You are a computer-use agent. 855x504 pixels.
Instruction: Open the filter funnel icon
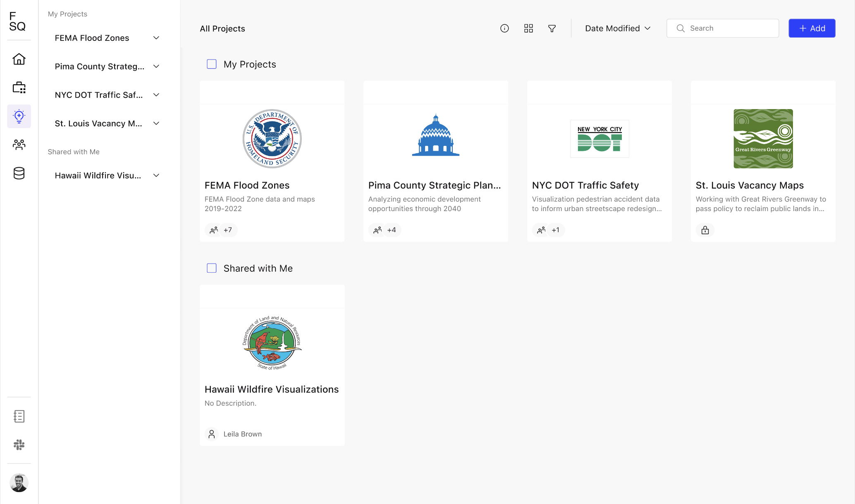click(552, 28)
